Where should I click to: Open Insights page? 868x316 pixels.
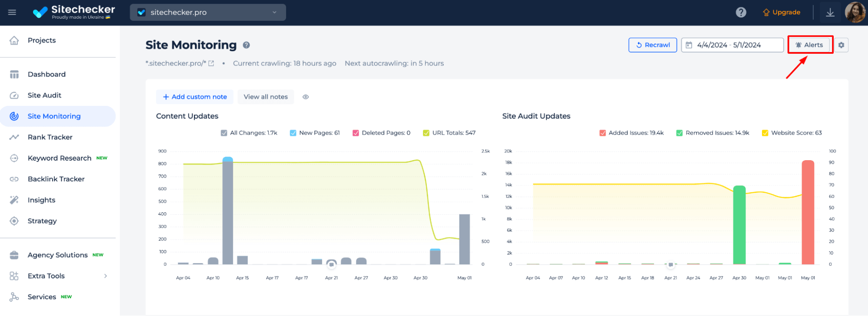[41, 200]
